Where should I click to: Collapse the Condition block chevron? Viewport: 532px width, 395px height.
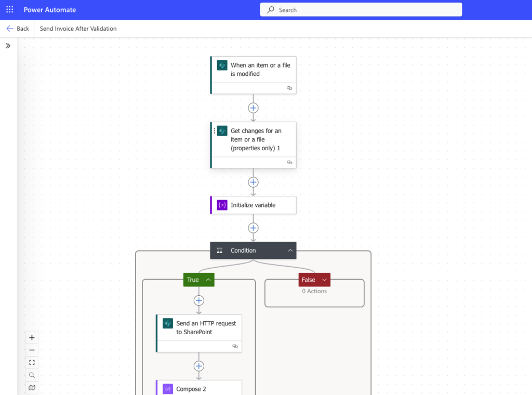coord(290,251)
